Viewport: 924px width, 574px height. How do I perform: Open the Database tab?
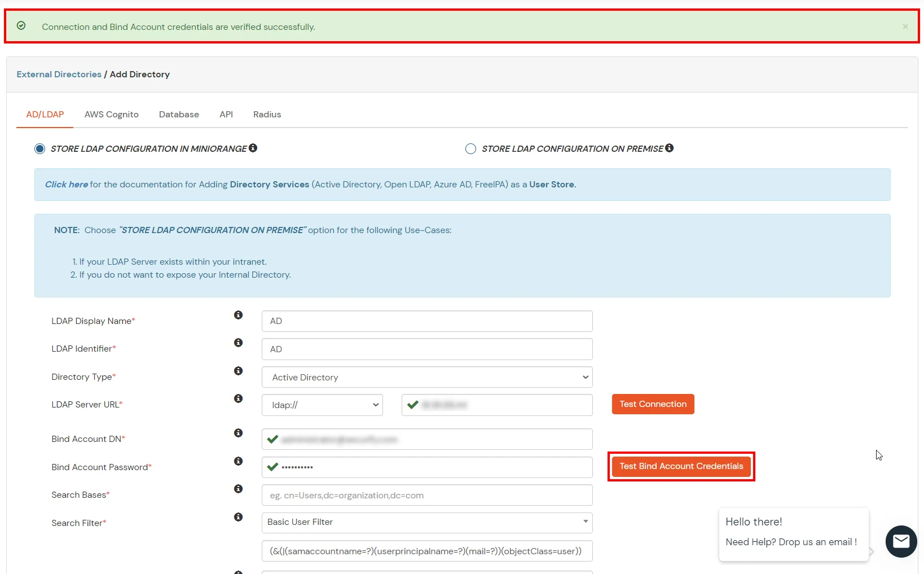[x=179, y=115]
